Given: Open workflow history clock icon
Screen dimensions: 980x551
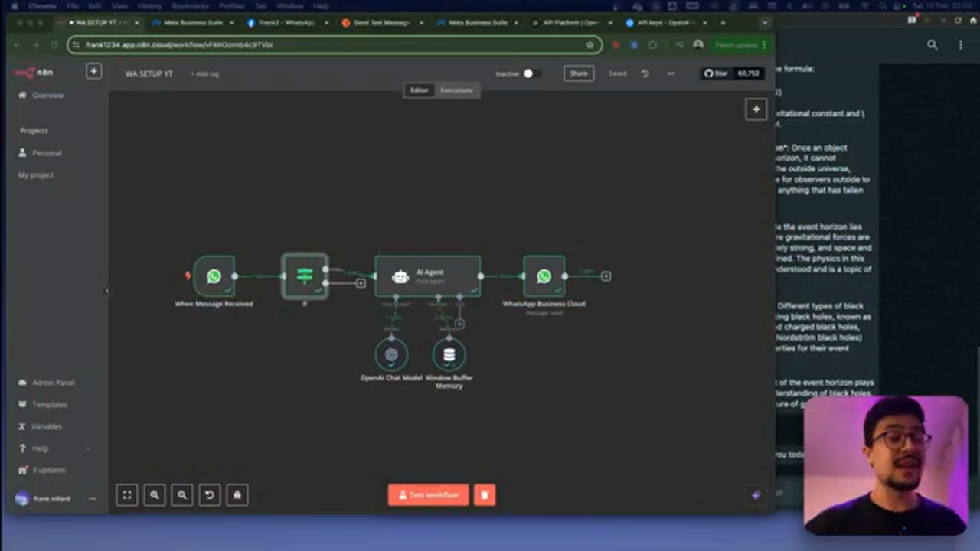Looking at the screenshot, I should point(645,73).
